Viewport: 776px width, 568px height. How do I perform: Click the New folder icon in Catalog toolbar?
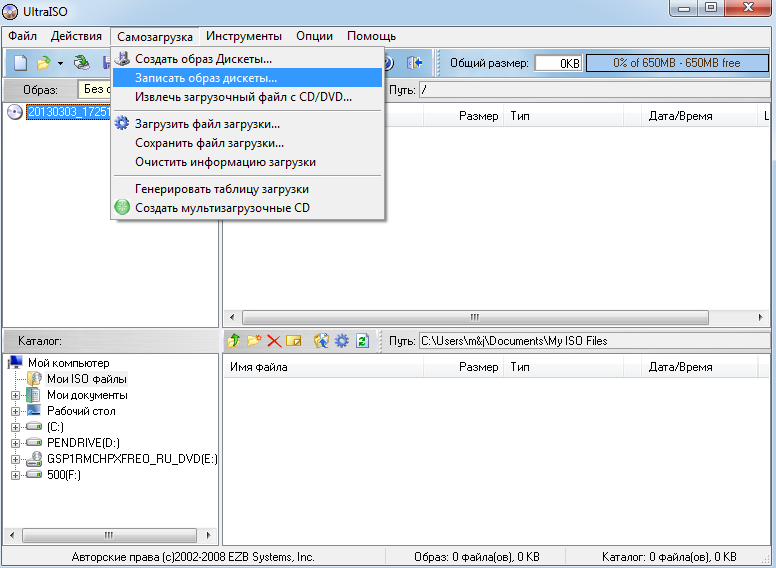254,341
